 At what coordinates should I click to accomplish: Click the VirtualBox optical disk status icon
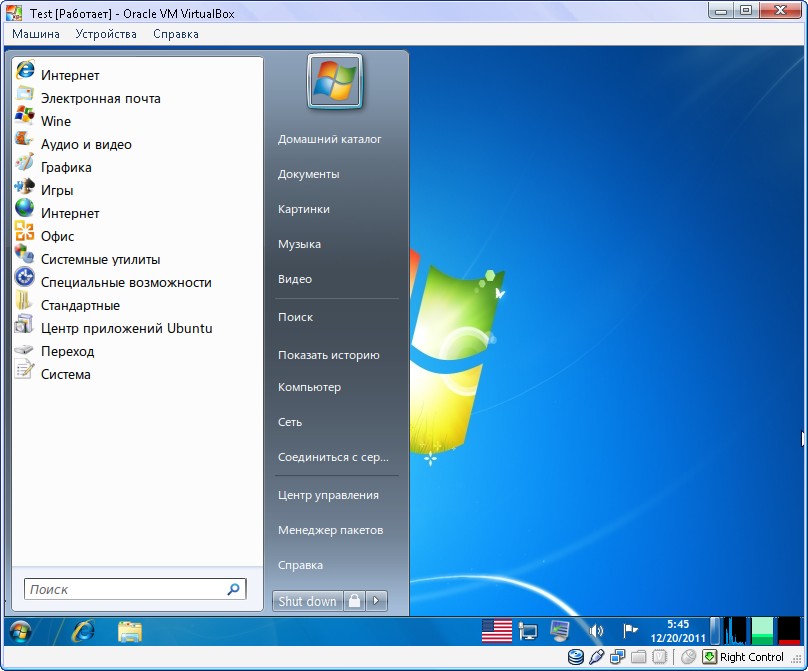click(x=576, y=657)
